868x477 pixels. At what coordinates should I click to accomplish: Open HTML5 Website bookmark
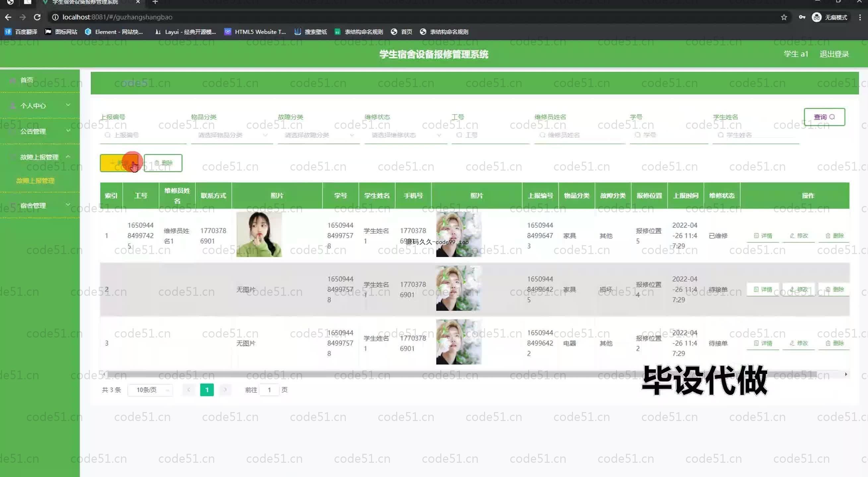pyautogui.click(x=255, y=32)
